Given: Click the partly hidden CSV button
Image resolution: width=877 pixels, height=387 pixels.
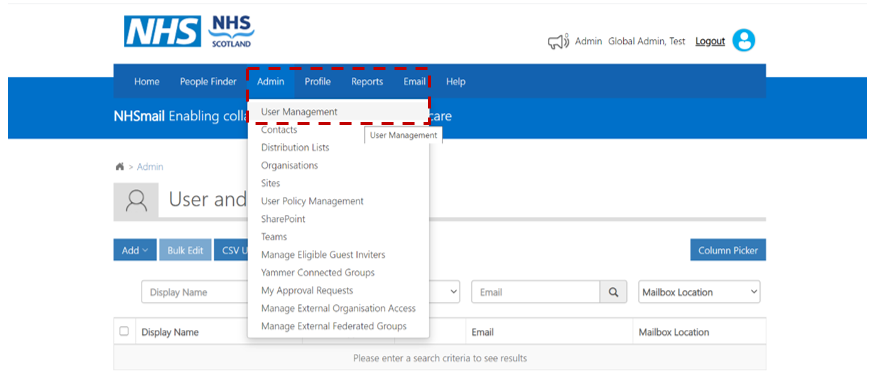Looking at the screenshot, I should [231, 250].
